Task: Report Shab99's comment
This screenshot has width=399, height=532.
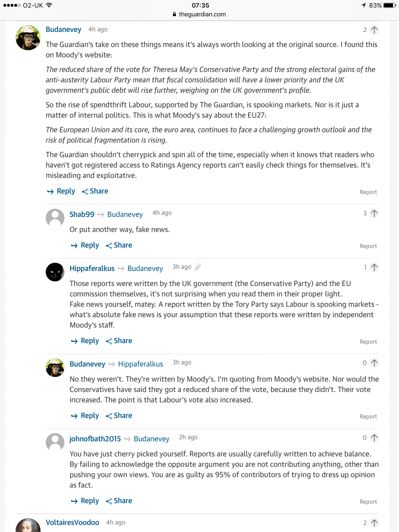Action: (x=368, y=246)
